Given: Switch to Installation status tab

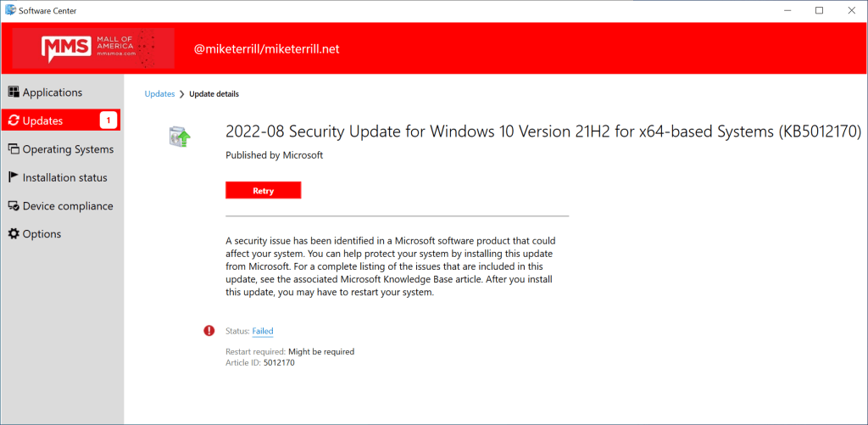Looking at the screenshot, I should pos(64,177).
